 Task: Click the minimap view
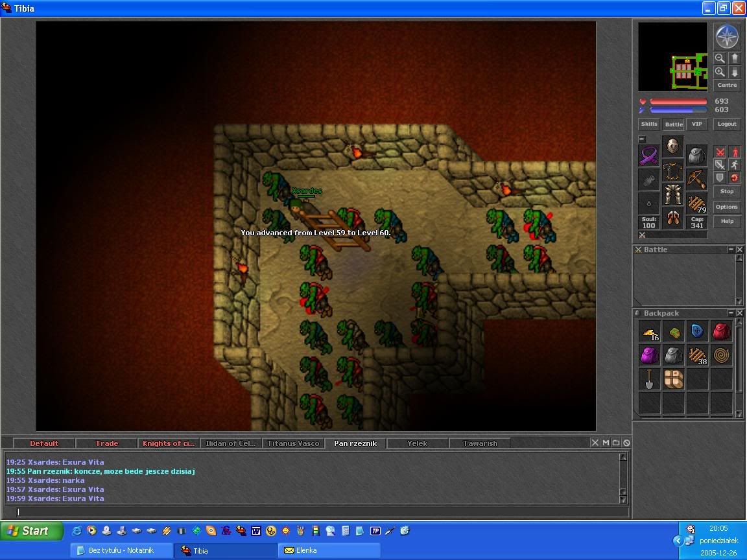672,56
